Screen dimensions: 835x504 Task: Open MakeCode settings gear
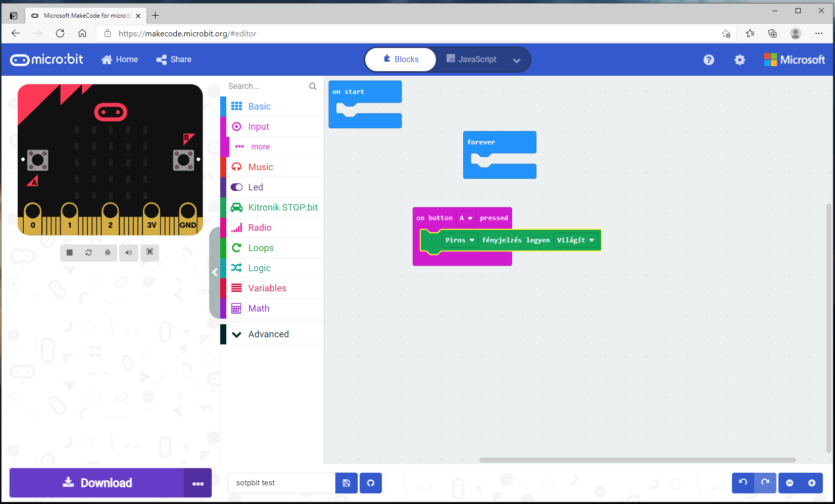point(740,60)
